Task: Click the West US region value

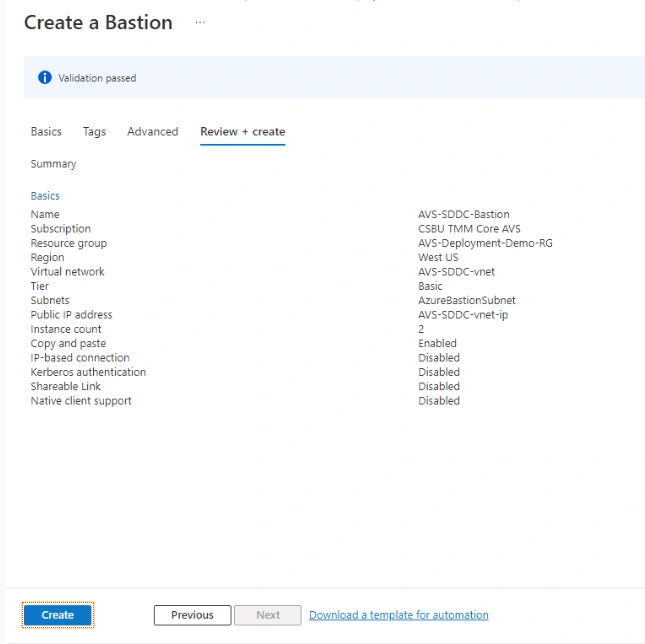Action: click(438, 257)
